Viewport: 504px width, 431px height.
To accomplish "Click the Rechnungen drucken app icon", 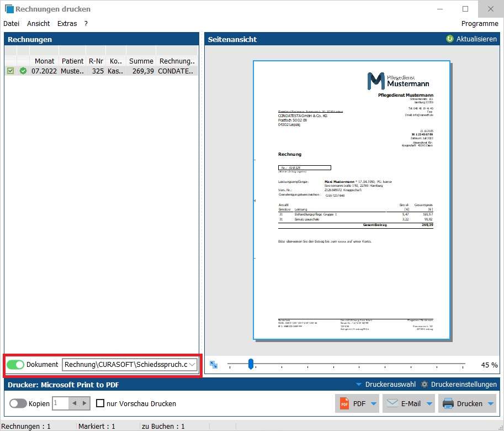I will coord(9,9).
